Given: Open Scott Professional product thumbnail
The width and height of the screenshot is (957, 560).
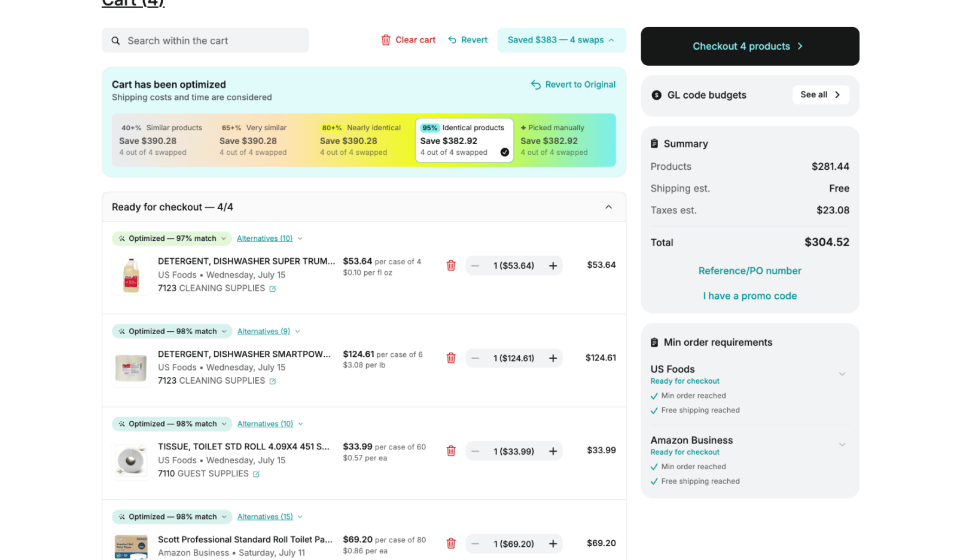Looking at the screenshot, I should 131,546.
